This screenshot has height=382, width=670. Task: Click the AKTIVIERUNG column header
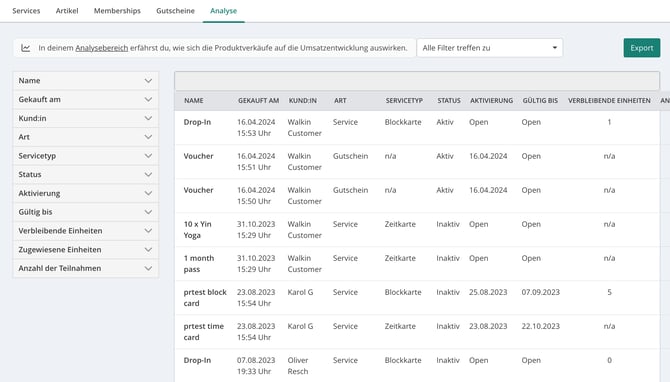coord(491,100)
